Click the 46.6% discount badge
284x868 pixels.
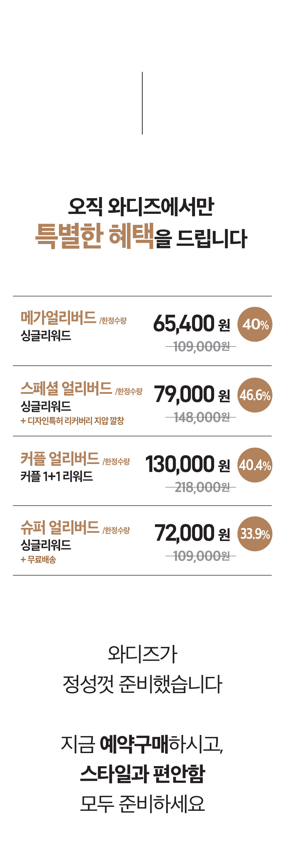click(x=255, y=395)
